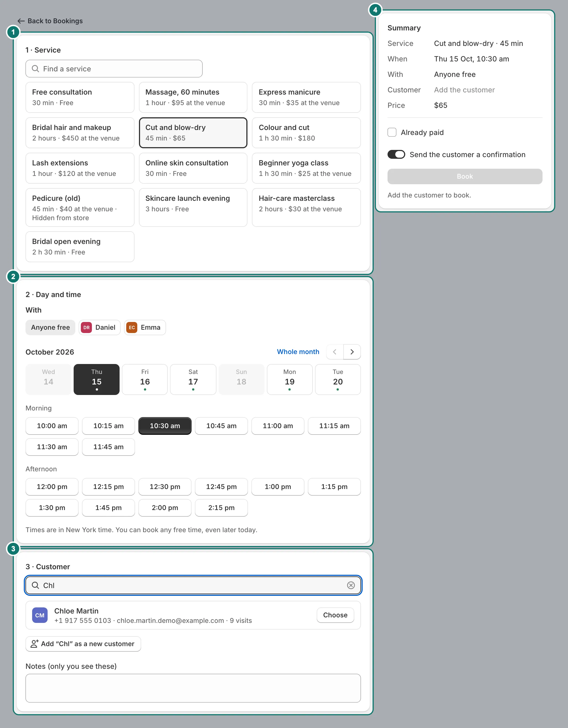Image resolution: width=568 pixels, height=728 pixels.
Task: Pick the 1:30 pm time slot
Action: point(52,508)
